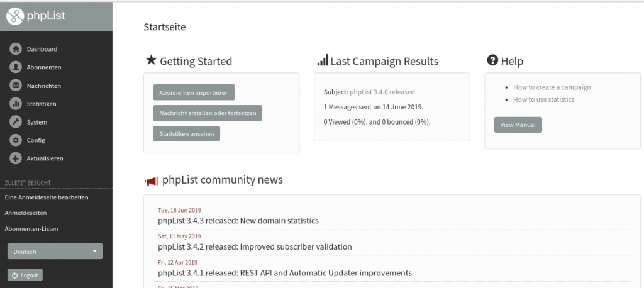Click the community news megaphone icon
644x288 pixels.
[x=151, y=181]
